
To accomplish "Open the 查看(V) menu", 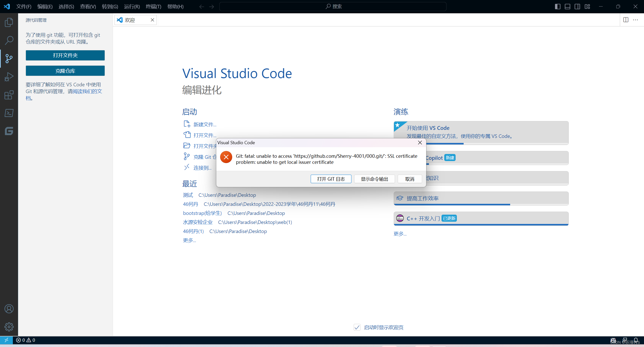I will (88, 7).
